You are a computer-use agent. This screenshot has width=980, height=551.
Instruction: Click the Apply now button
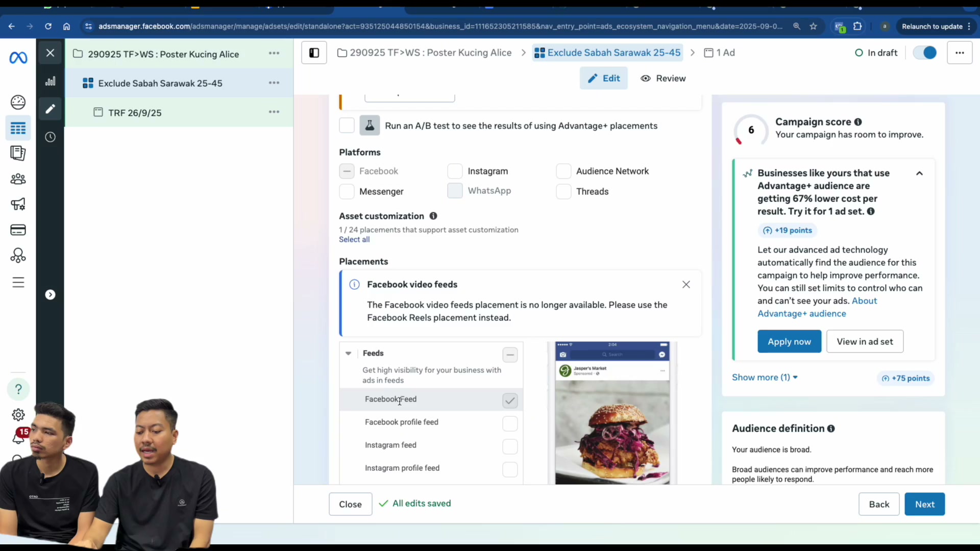[x=789, y=341]
